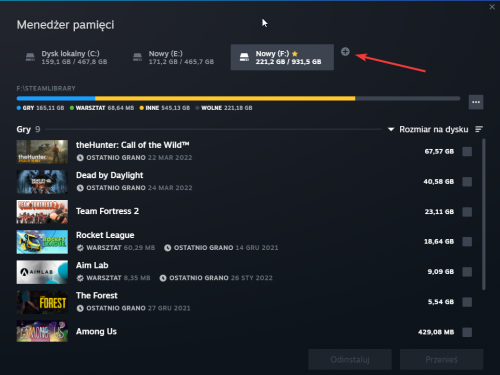This screenshot has width=500, height=375.
Task: Click the Odinstaluj button
Action: 350,360
